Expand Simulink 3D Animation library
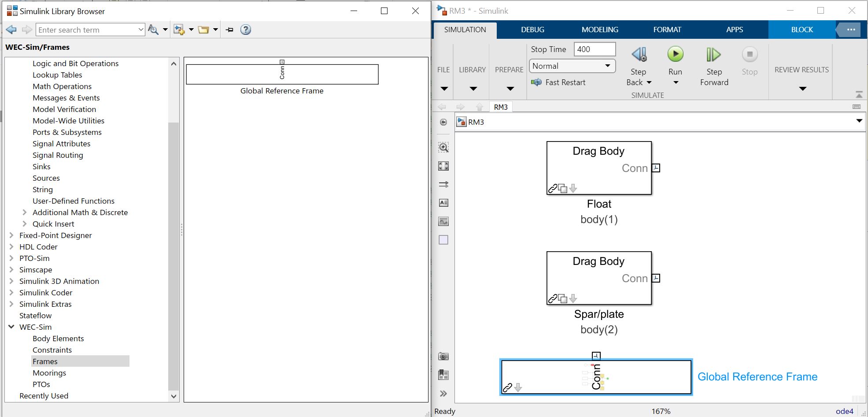Viewport: 868px width, 417px height. coord(11,281)
